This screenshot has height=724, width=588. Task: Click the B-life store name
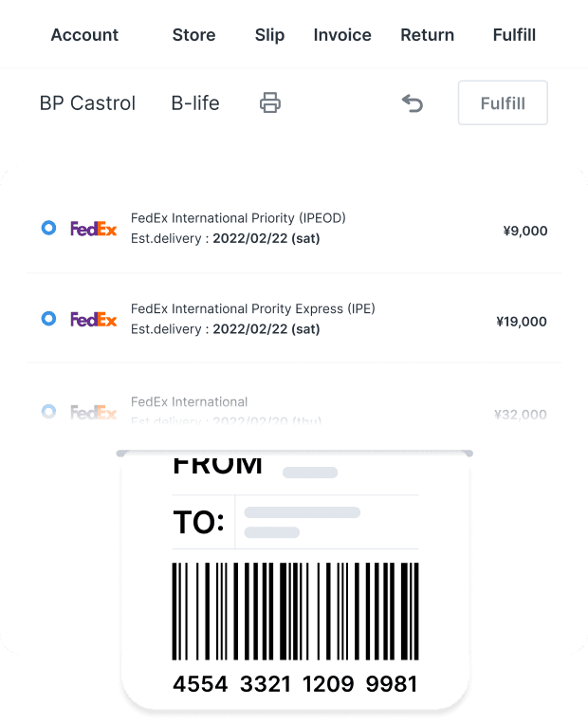pyautogui.click(x=195, y=103)
